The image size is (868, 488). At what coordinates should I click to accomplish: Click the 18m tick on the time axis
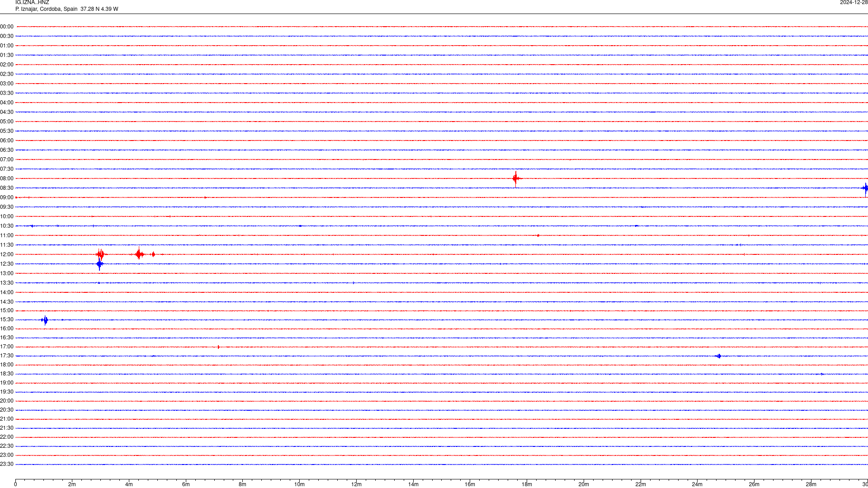527,484
